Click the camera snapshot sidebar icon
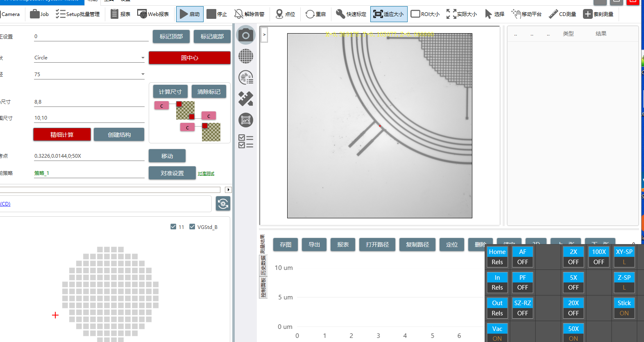Screen dimensions: 644x342 [246, 35]
